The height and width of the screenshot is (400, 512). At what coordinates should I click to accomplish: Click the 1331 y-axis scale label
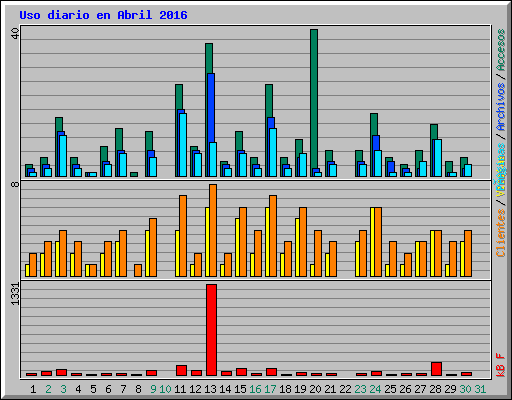tap(15, 294)
